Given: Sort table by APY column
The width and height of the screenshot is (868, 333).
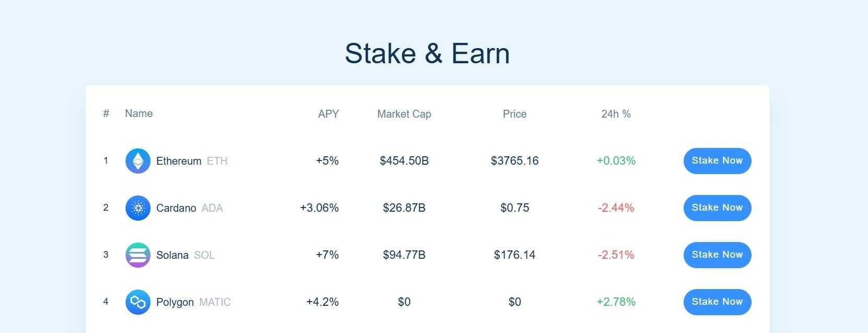Looking at the screenshot, I should click(x=329, y=113).
